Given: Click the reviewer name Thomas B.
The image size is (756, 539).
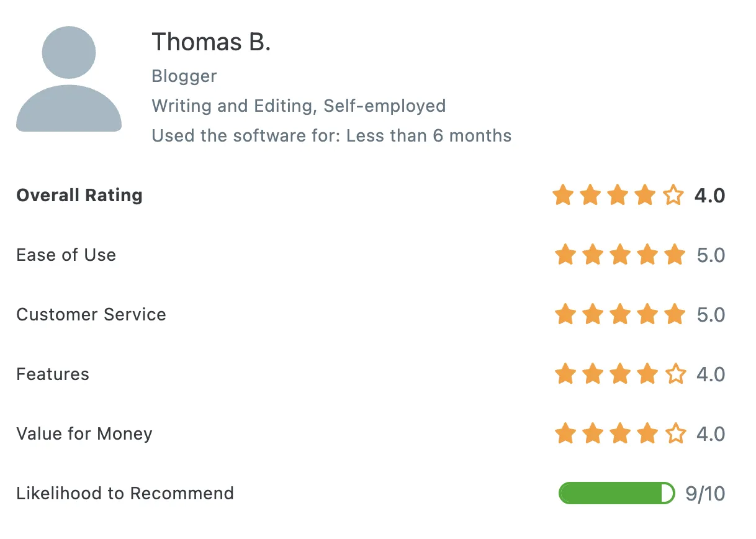Looking at the screenshot, I should tap(211, 42).
